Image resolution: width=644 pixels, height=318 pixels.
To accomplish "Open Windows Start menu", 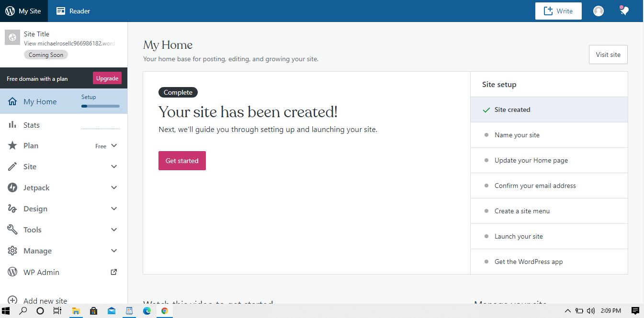I will [7, 311].
